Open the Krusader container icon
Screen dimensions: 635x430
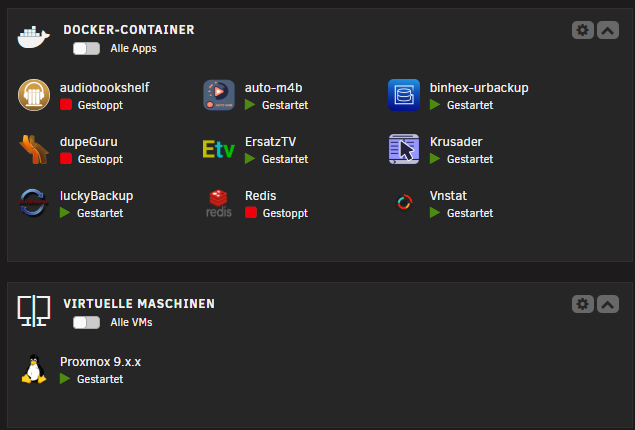coord(404,149)
